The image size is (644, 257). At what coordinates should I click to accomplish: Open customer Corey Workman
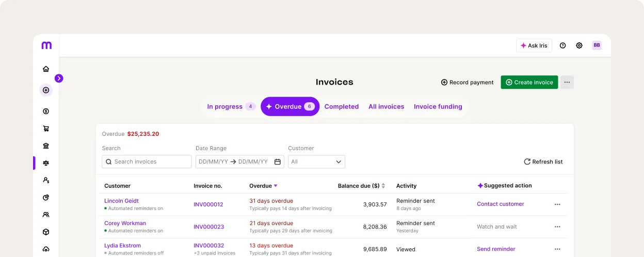tap(125, 223)
